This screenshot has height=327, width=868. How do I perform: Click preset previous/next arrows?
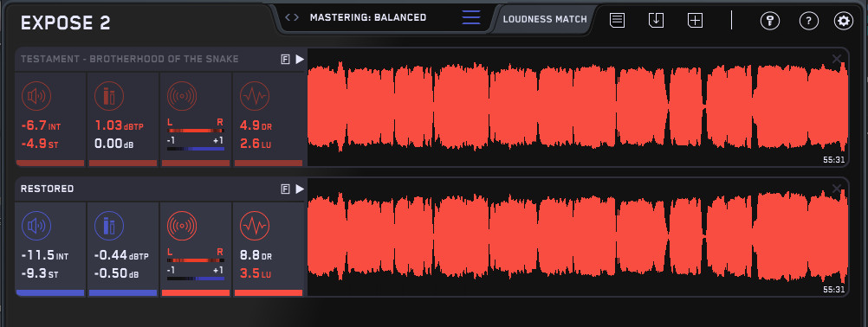tap(292, 17)
